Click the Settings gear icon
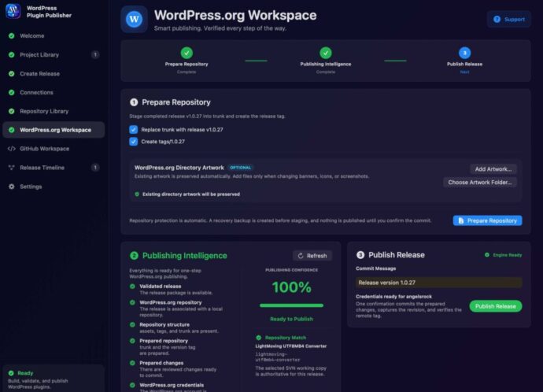543x392 pixels. tap(12, 187)
